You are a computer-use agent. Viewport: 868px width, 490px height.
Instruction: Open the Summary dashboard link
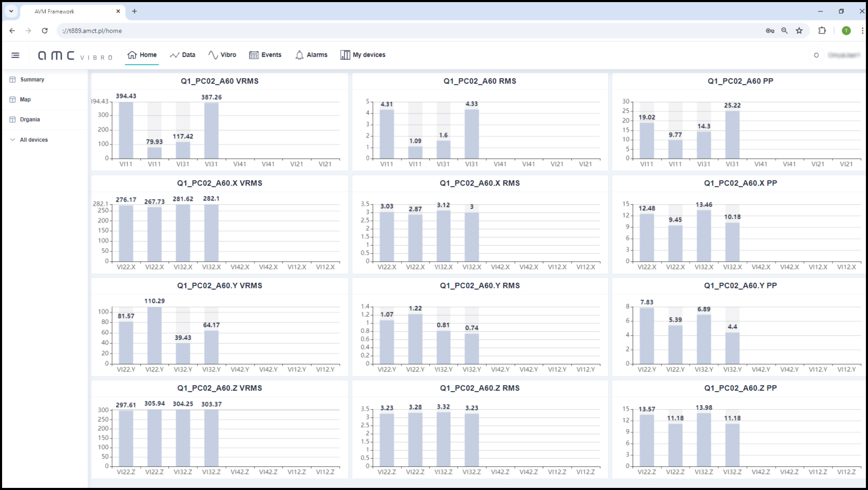tap(32, 80)
